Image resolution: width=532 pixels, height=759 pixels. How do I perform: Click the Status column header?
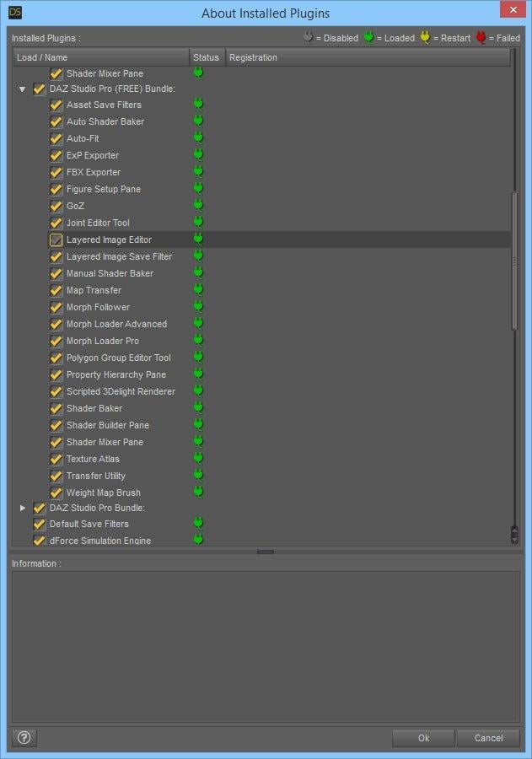(207, 57)
